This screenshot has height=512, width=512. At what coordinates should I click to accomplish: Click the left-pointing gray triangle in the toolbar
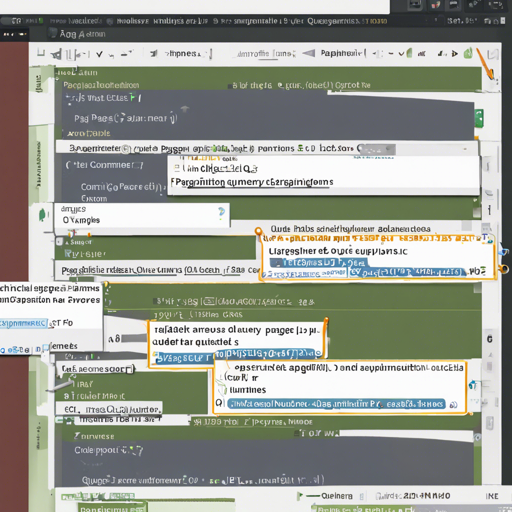(309, 53)
